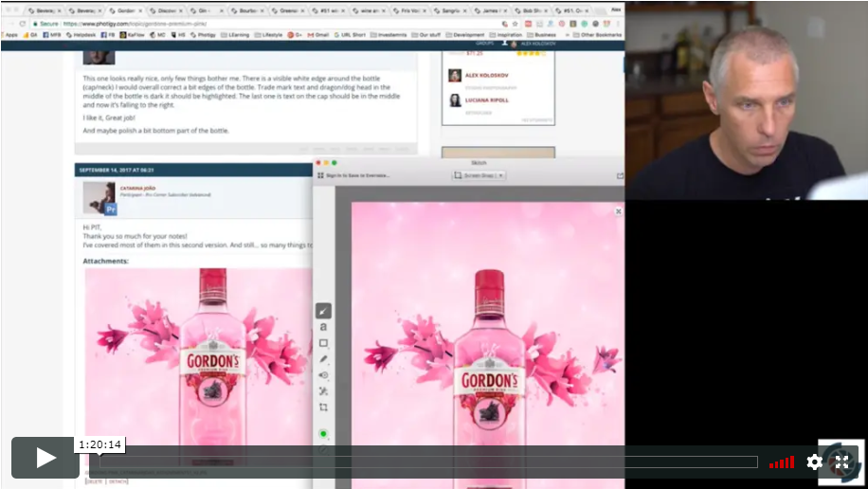Open the URL Short bookmark
The height and width of the screenshot is (489, 868).
tap(350, 35)
